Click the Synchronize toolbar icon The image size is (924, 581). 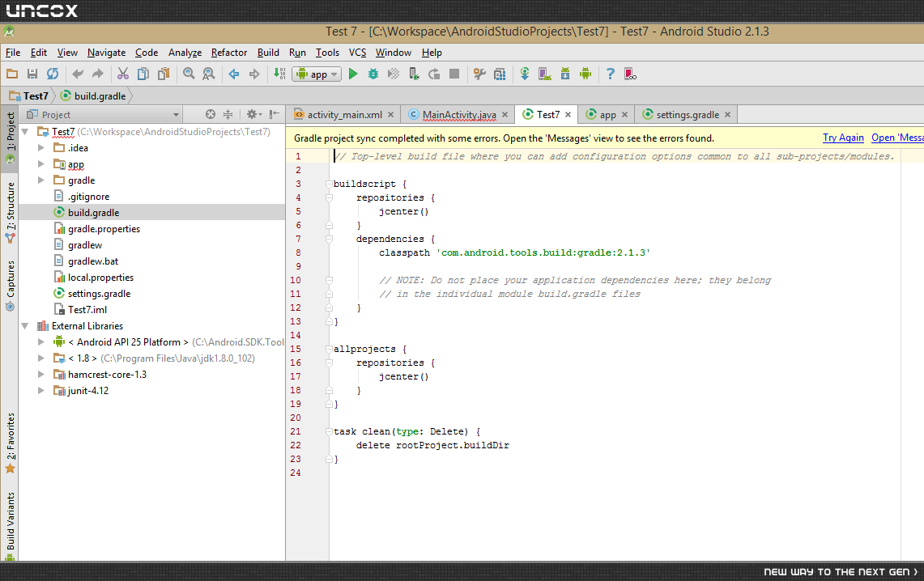[x=53, y=74]
